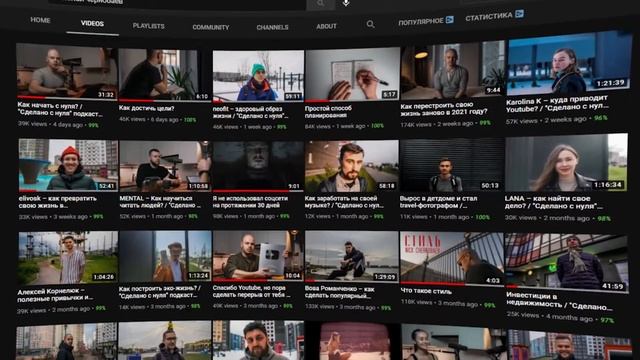Viewport: 640px width, 360px height.
Task: Click the '174K views' text
Action: click(x=417, y=124)
